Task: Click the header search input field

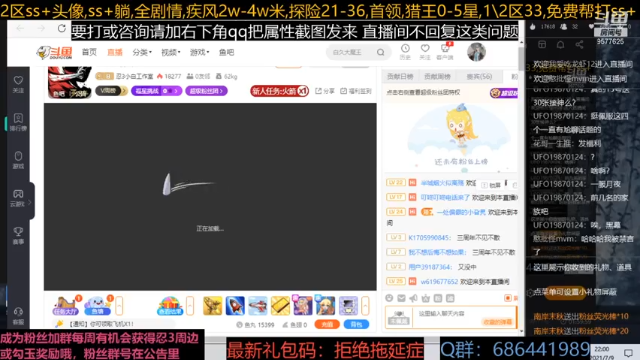Action: [x=351, y=52]
